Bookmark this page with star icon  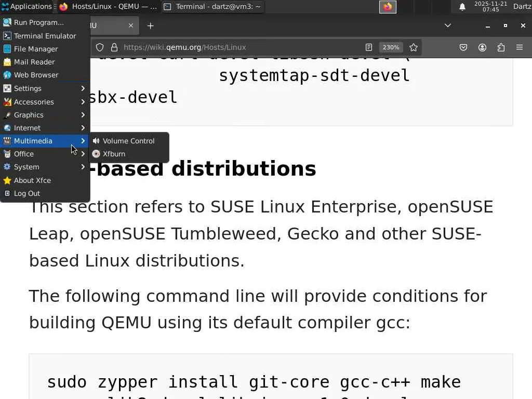[x=414, y=47]
